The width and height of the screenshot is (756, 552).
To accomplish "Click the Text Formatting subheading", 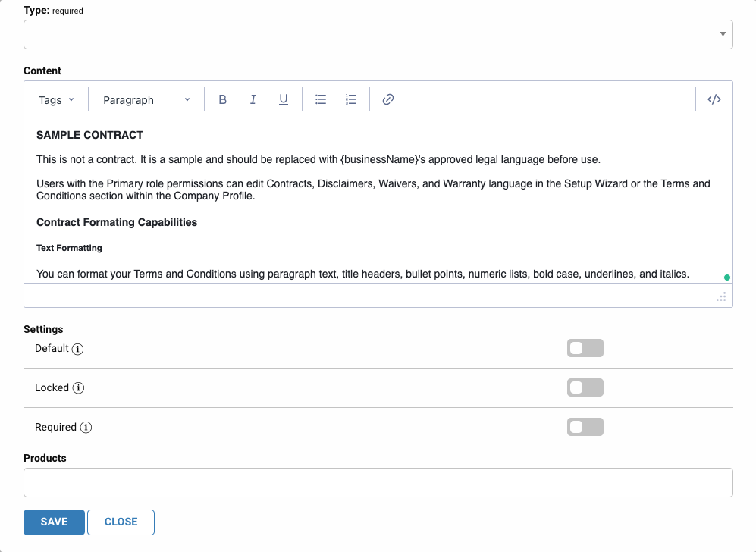I will click(x=70, y=248).
